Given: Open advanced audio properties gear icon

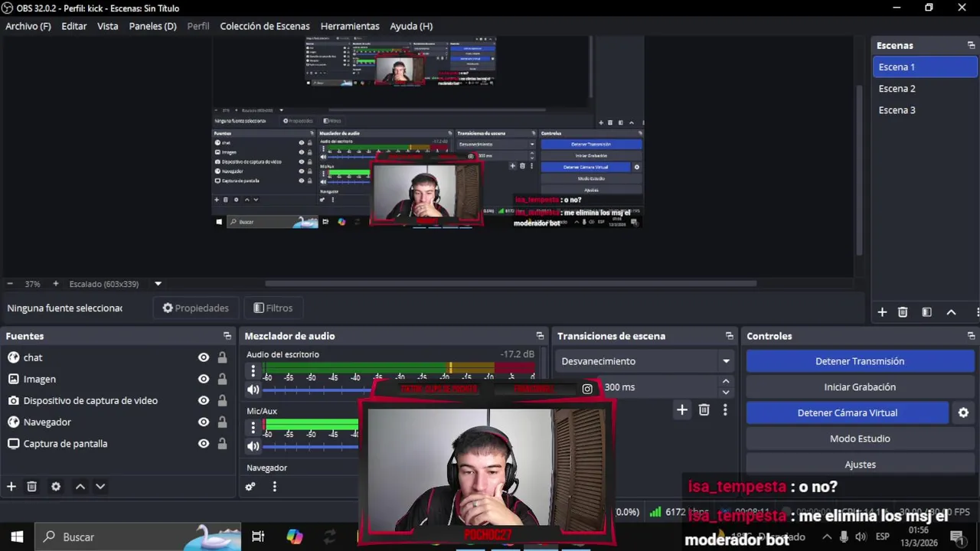Looking at the screenshot, I should [250, 486].
